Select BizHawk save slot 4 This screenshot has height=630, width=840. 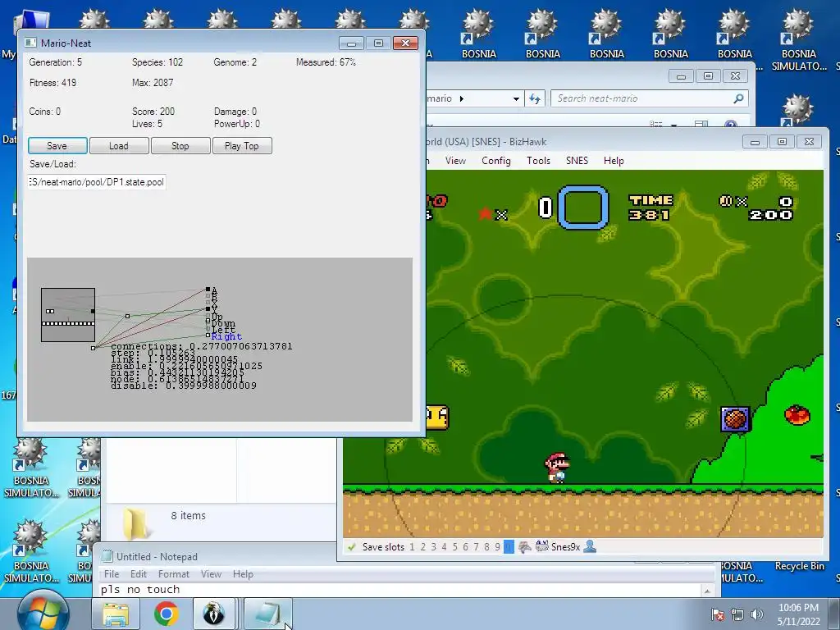click(444, 547)
